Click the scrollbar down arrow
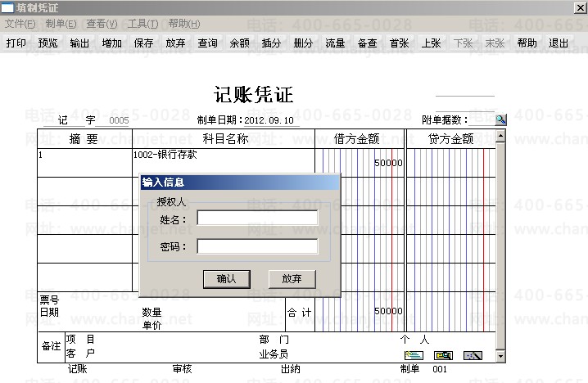Viewport: 588px width, 383px height. pyautogui.click(x=500, y=356)
